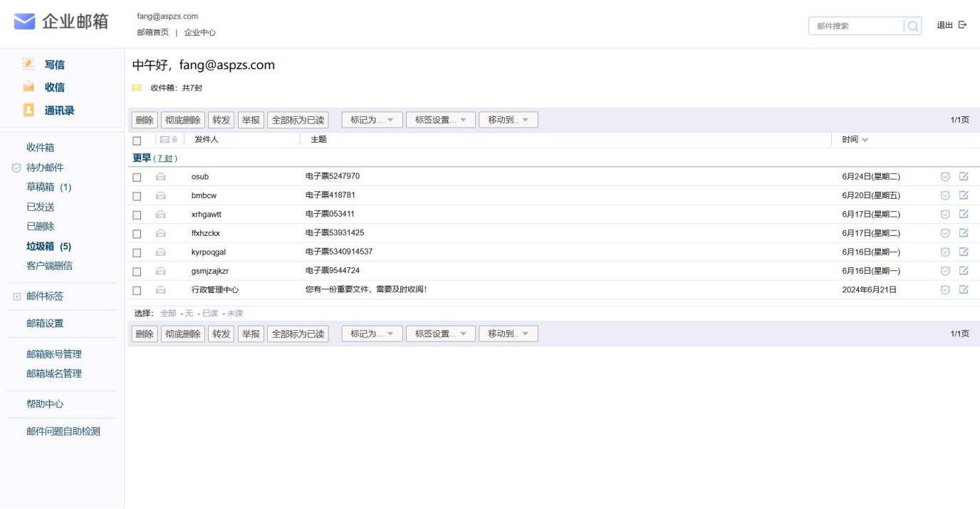Check the select-all checkbox in header row
980x509 pixels.
[x=137, y=140]
